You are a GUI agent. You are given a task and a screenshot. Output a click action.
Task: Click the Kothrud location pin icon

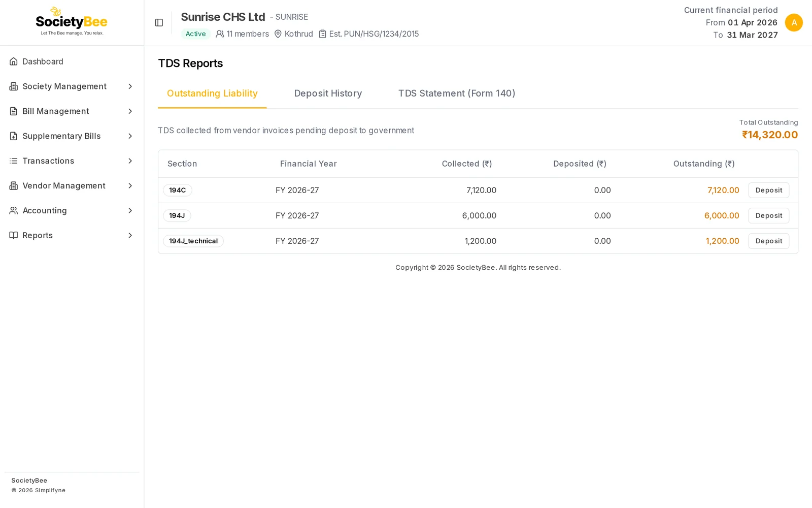pyautogui.click(x=278, y=34)
